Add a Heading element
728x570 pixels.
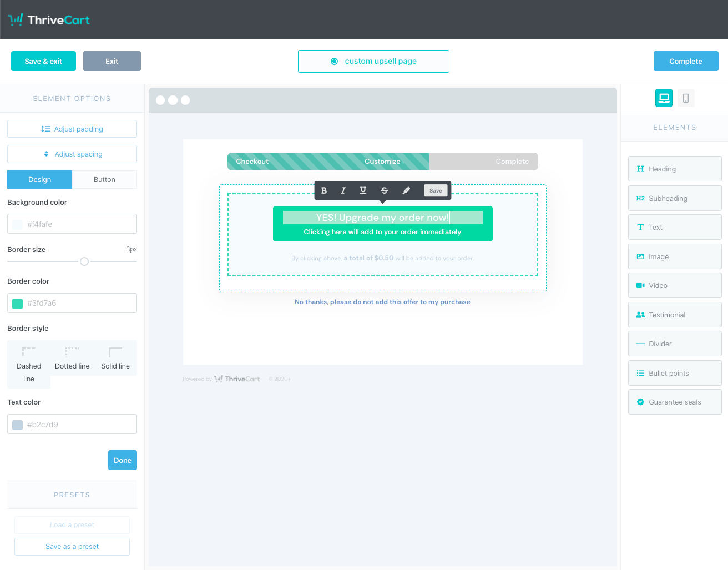675,169
